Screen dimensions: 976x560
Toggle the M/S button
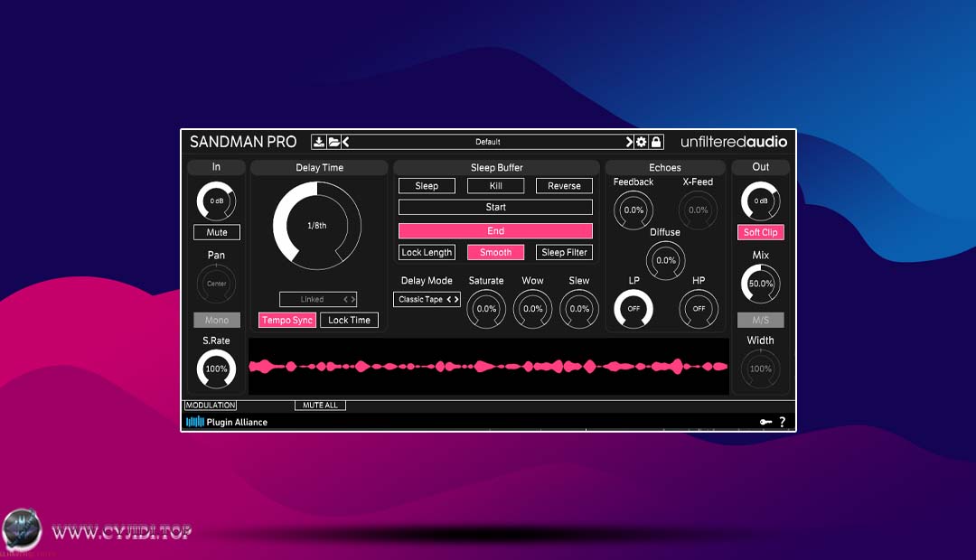761,320
